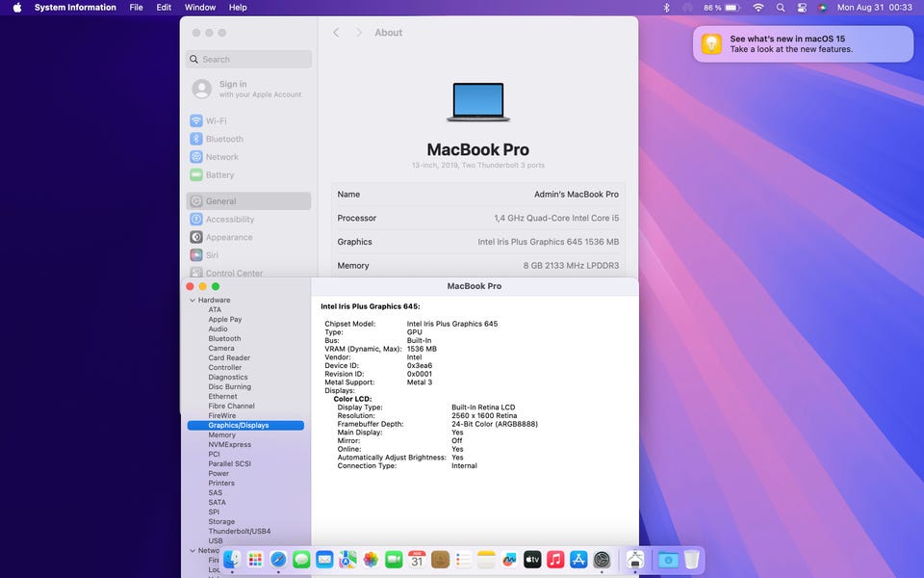Open Finder from the Dock
Screen dimensions: 924x578
pos(232,559)
